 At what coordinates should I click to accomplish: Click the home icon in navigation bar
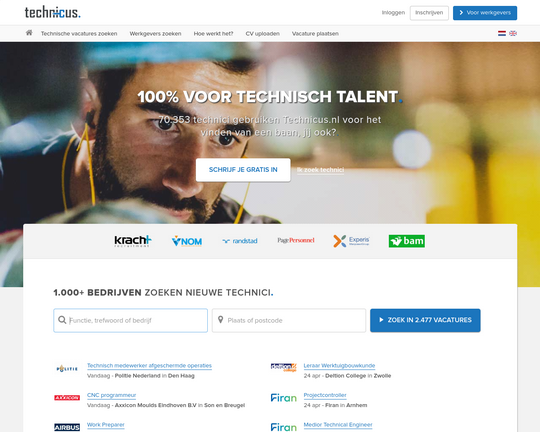pos(29,33)
